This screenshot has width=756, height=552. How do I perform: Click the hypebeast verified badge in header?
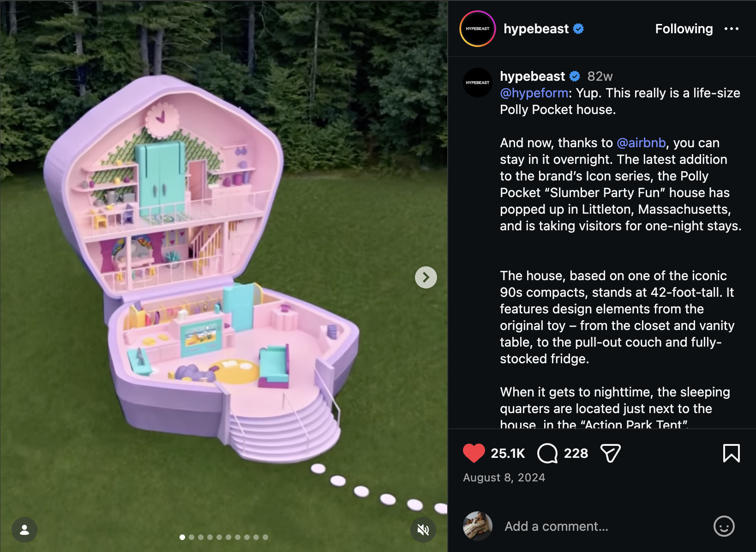coord(578,29)
